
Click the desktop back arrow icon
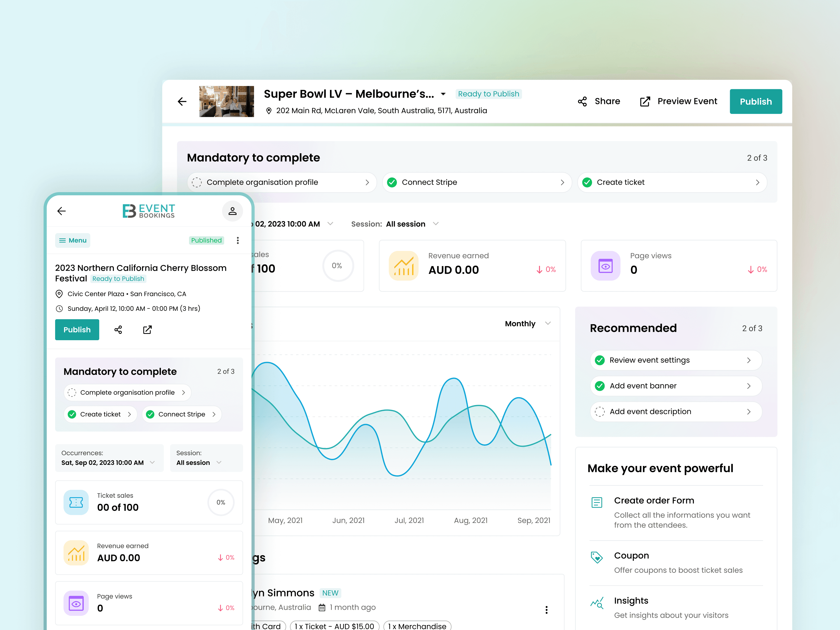(182, 101)
